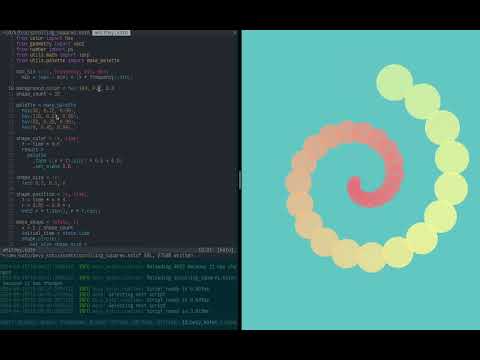
Task: Click the last 'Script ready' log line in the terminal
Action: pos(105,311)
